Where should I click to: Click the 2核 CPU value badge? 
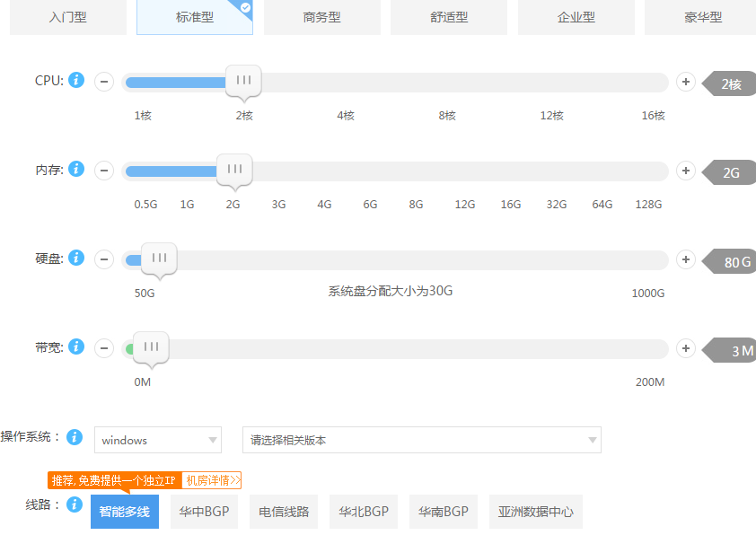729,83
